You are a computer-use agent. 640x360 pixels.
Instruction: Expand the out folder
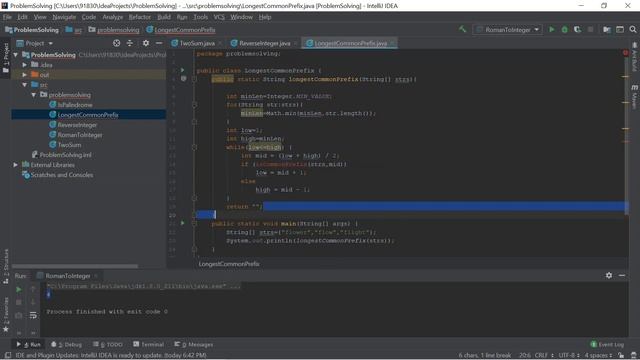24,75
